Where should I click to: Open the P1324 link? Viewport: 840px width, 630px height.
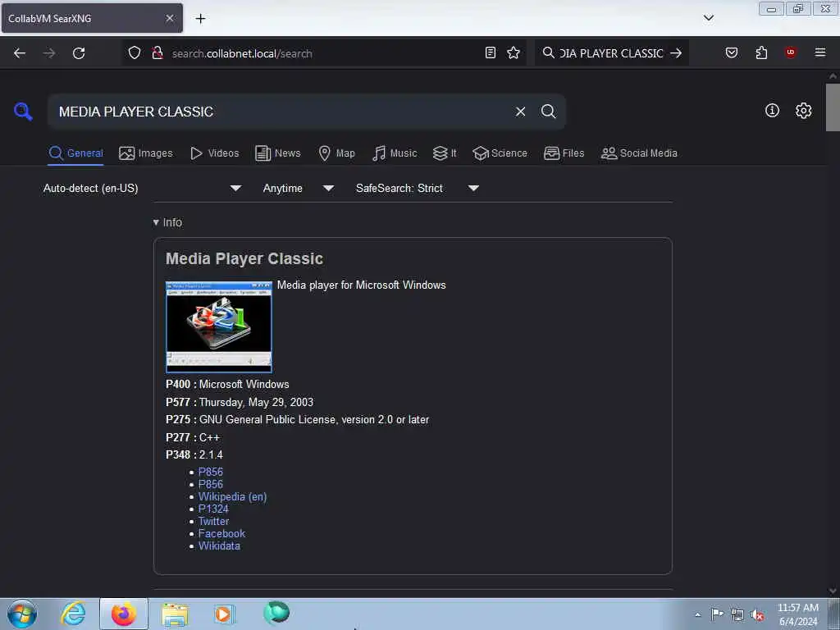pos(213,509)
